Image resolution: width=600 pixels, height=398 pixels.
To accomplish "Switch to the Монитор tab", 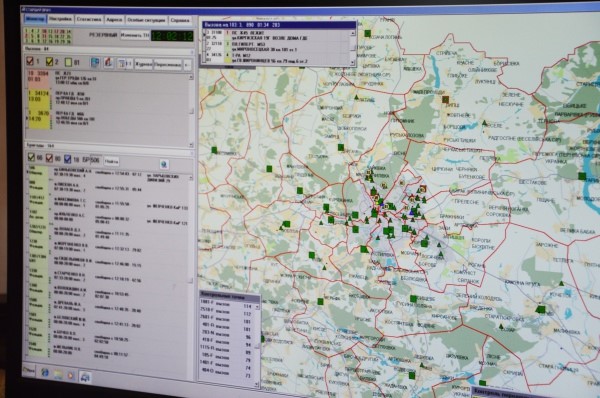I will pos(35,19).
